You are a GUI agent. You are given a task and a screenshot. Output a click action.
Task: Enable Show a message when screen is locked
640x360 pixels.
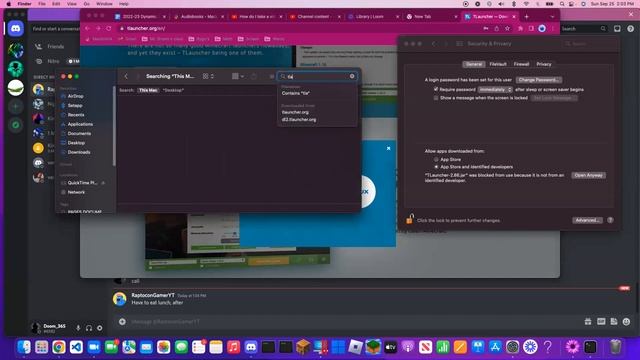(436, 98)
